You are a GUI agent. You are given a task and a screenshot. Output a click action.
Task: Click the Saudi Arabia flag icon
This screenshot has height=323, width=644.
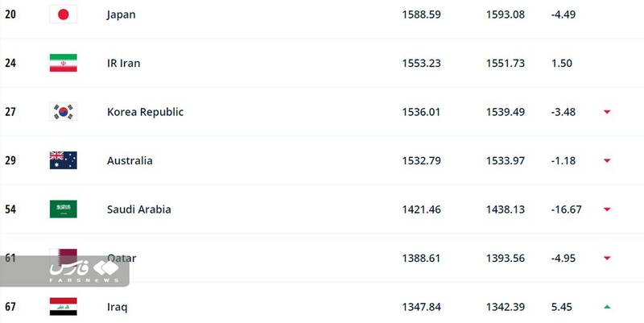pos(63,209)
